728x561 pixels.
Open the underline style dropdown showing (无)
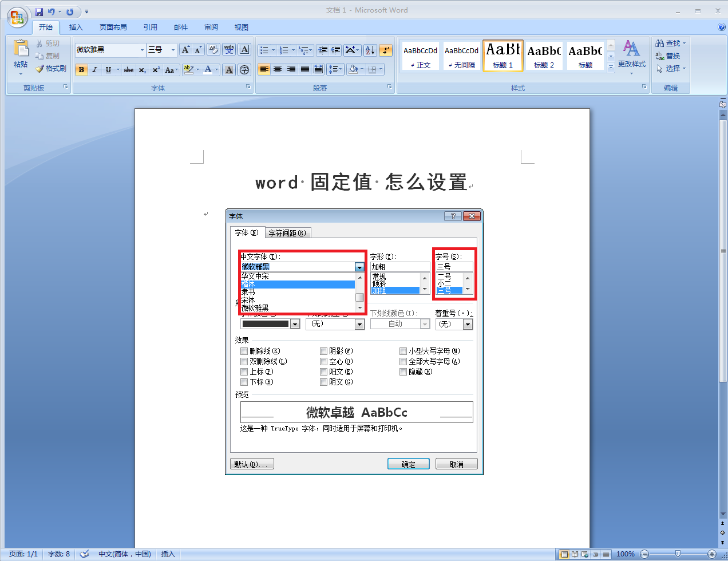coord(359,325)
